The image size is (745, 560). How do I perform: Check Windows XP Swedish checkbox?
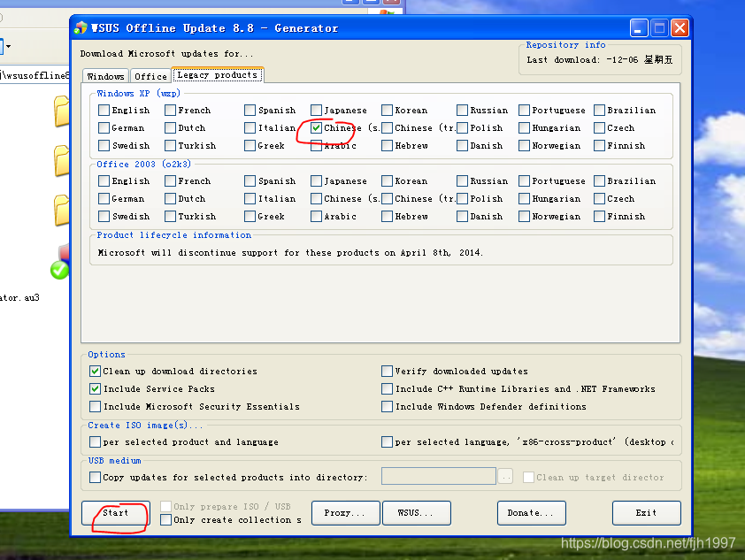[x=104, y=145]
